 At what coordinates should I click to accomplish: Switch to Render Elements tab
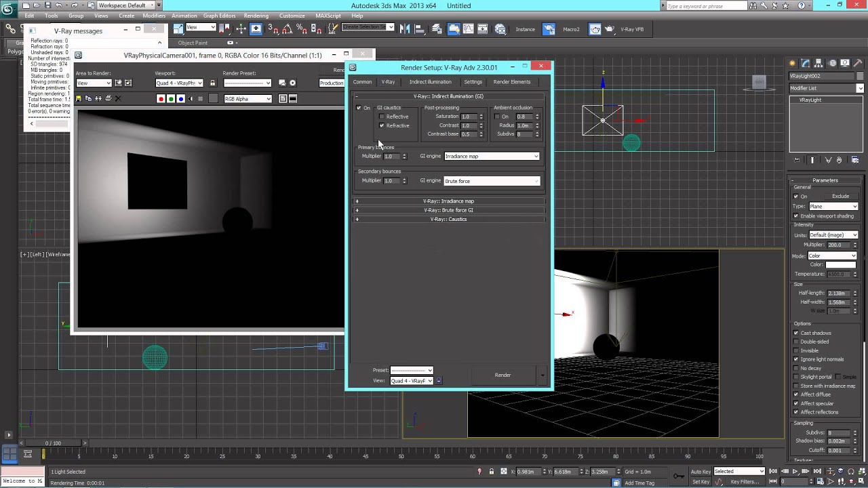point(512,82)
